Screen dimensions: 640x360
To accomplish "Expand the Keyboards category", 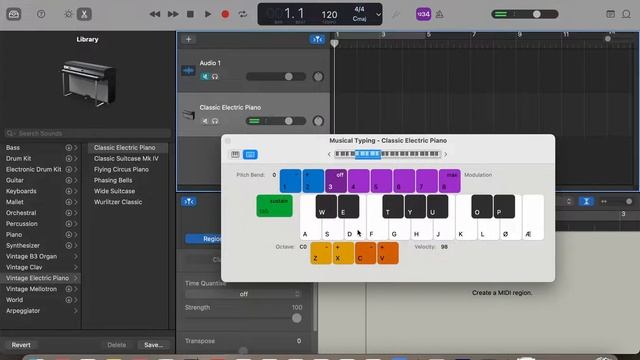I will point(76,191).
